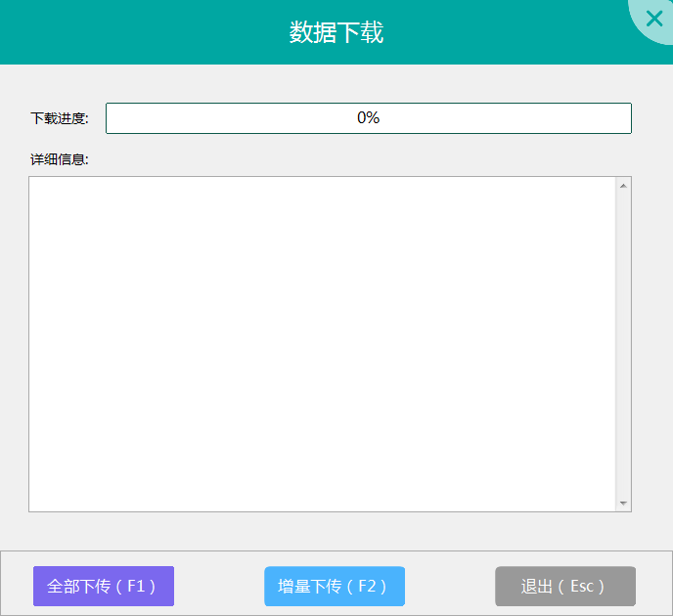The width and height of the screenshot is (673, 616).
Task: Close the 数据下载 dialog with X icon
Action: tap(654, 19)
